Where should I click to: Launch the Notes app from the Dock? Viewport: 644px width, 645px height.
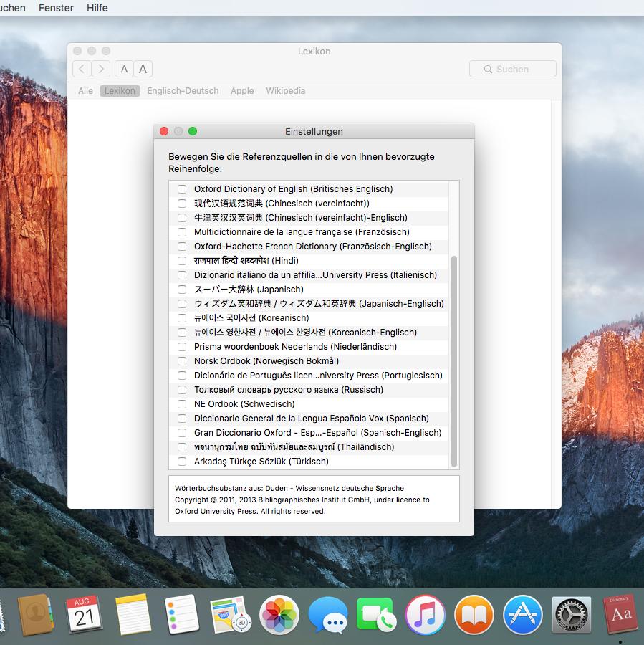point(133,615)
